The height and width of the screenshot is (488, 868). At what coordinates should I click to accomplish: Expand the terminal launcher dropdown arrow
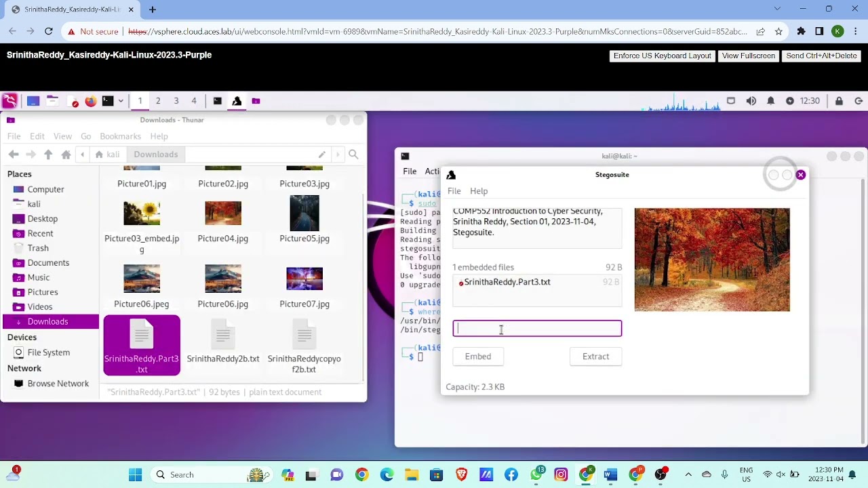pyautogui.click(x=121, y=101)
